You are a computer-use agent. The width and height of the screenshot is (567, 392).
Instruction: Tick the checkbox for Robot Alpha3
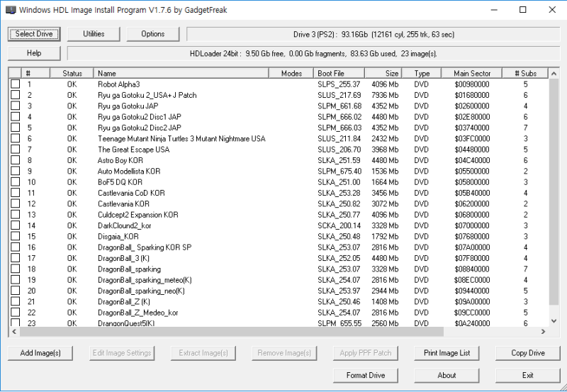tap(15, 84)
